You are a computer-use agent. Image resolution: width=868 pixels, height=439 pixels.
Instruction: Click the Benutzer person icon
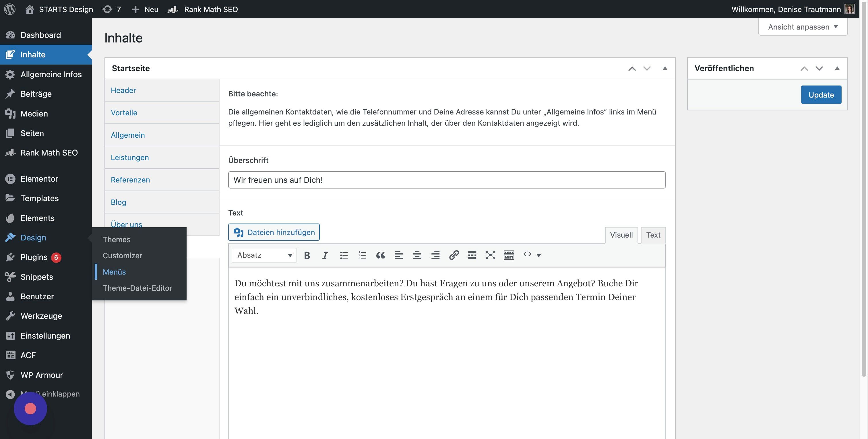tap(10, 296)
